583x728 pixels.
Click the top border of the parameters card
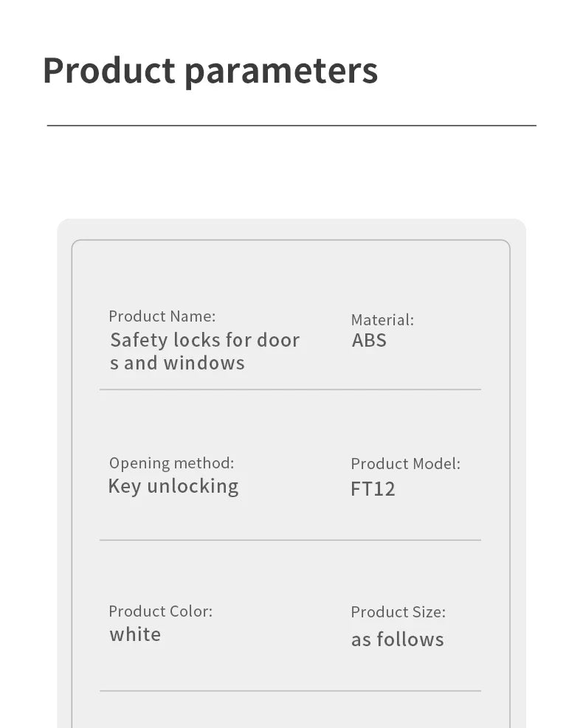[x=291, y=240]
